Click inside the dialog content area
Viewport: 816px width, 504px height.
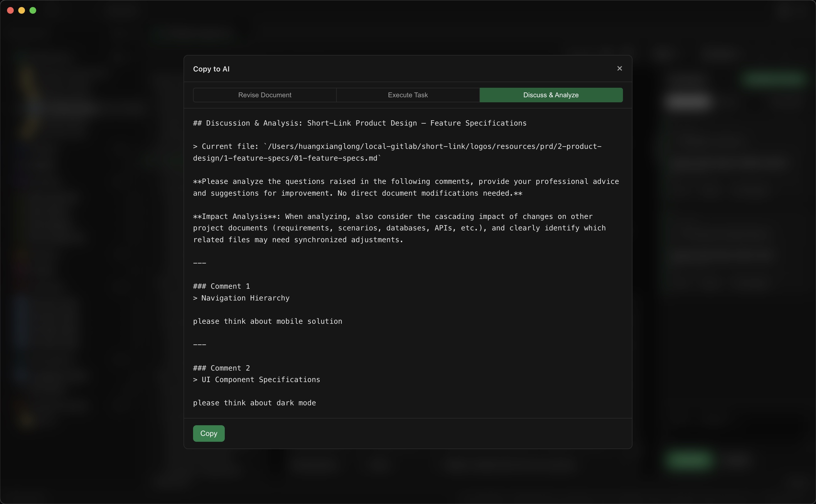(407, 263)
